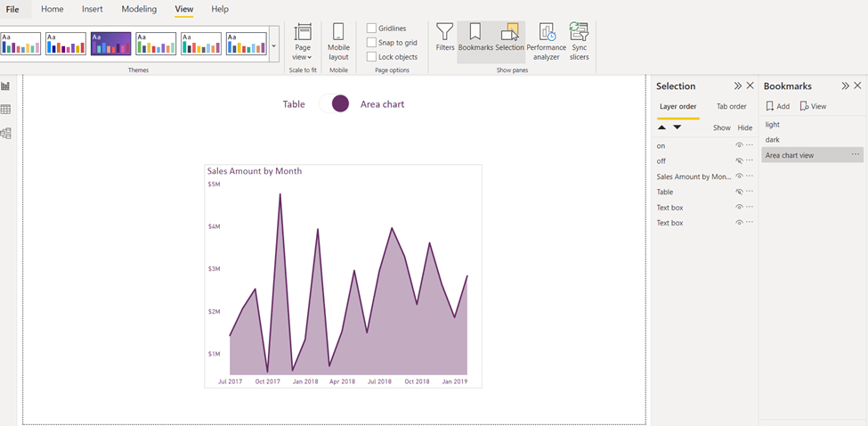Open the Report view in left sidebar
The image size is (868, 426).
tap(6, 86)
